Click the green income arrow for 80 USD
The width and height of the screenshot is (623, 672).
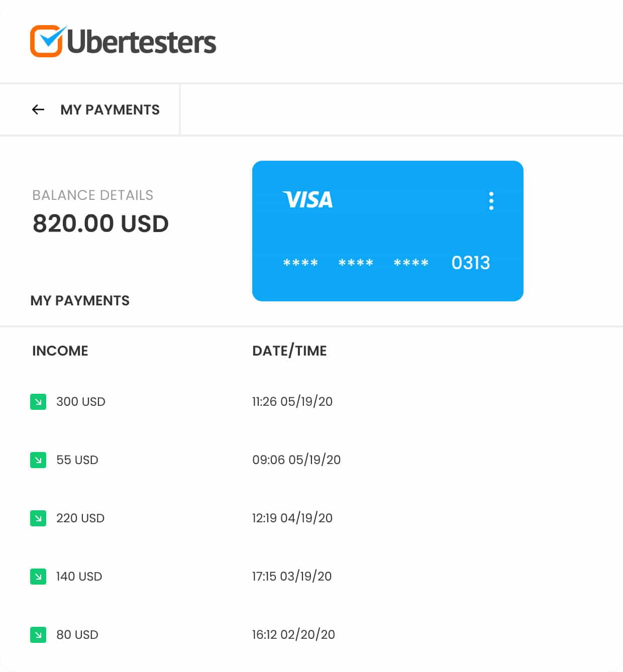click(x=38, y=634)
